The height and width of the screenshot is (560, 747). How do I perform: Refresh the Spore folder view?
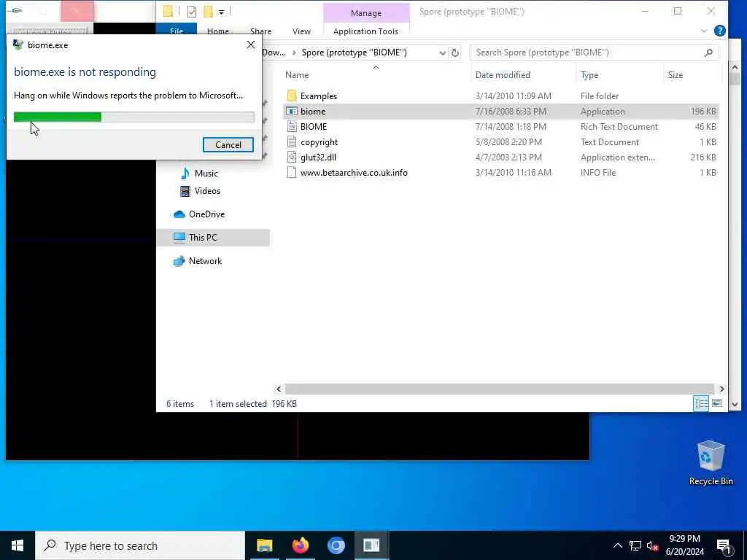[x=455, y=52]
